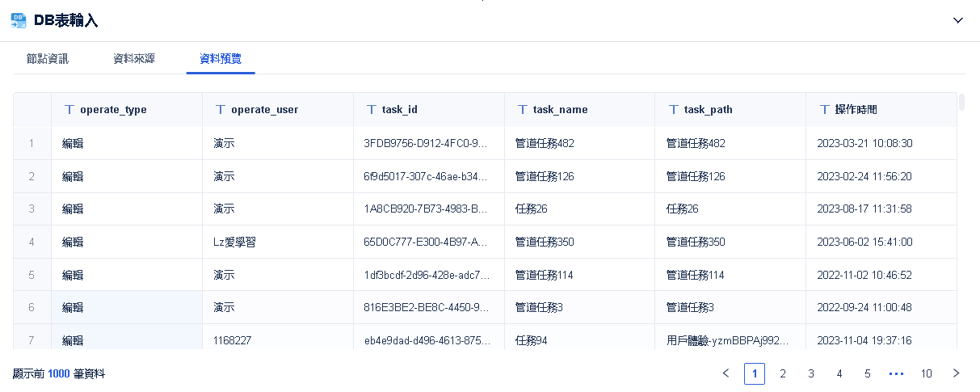980x392 pixels.
Task: Switch to the 節點資訊 tab
Action: (48, 58)
